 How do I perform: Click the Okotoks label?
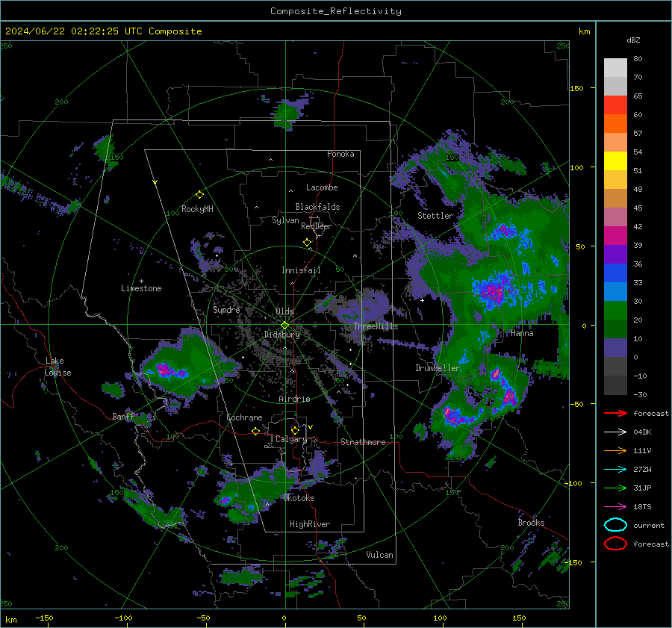[x=299, y=498]
